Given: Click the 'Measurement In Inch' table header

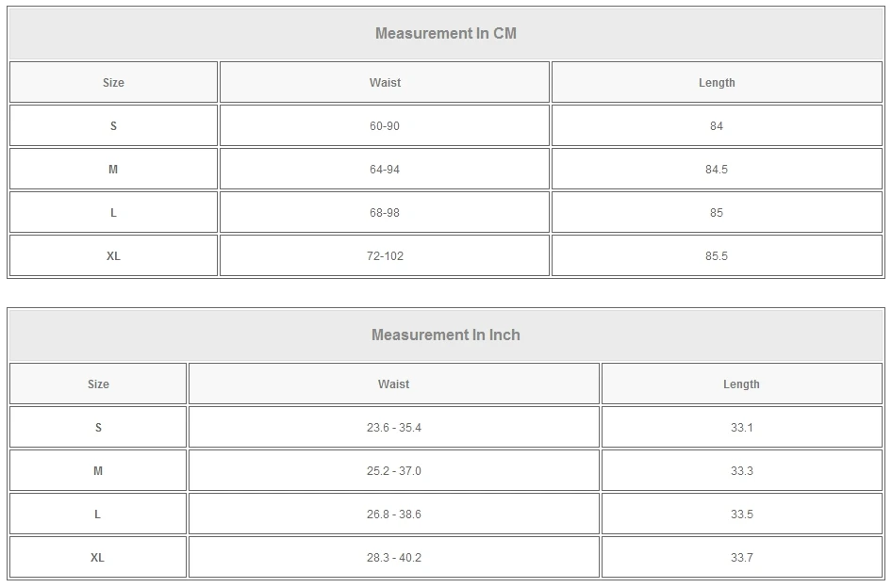Looking at the screenshot, I should (446, 335).
